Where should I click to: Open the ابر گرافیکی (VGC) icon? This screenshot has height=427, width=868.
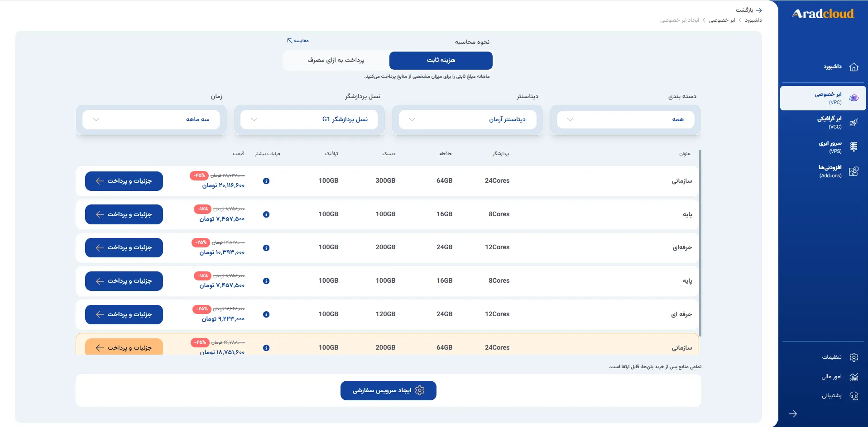click(x=854, y=123)
